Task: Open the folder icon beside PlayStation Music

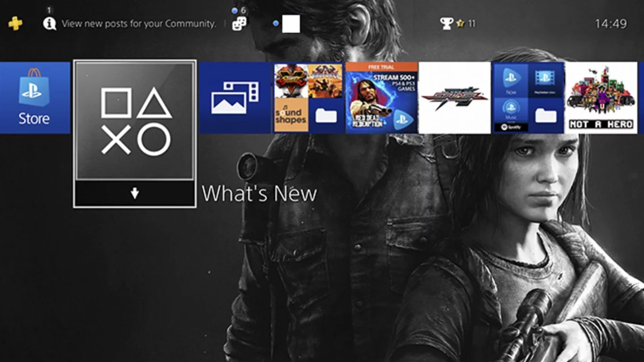Action: pos(545,116)
